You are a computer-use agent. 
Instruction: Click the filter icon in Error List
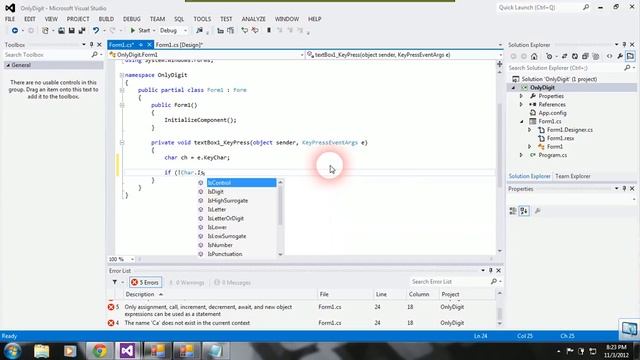click(115, 282)
